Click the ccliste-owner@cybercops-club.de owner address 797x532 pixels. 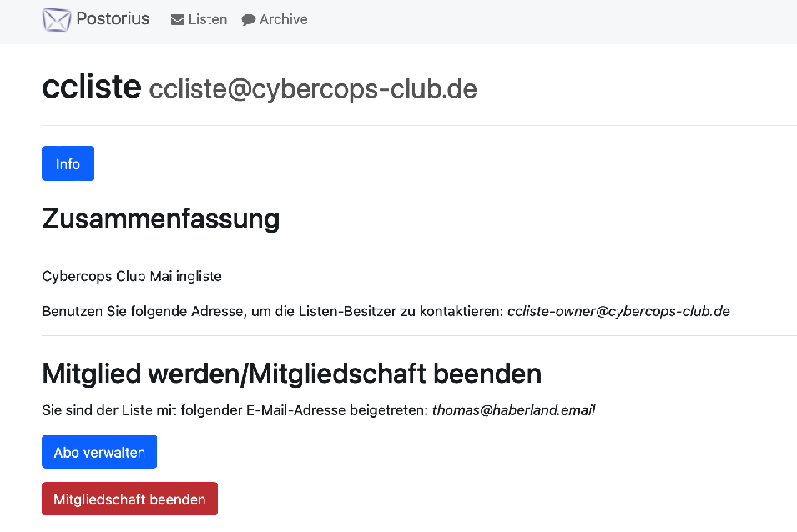pos(618,312)
